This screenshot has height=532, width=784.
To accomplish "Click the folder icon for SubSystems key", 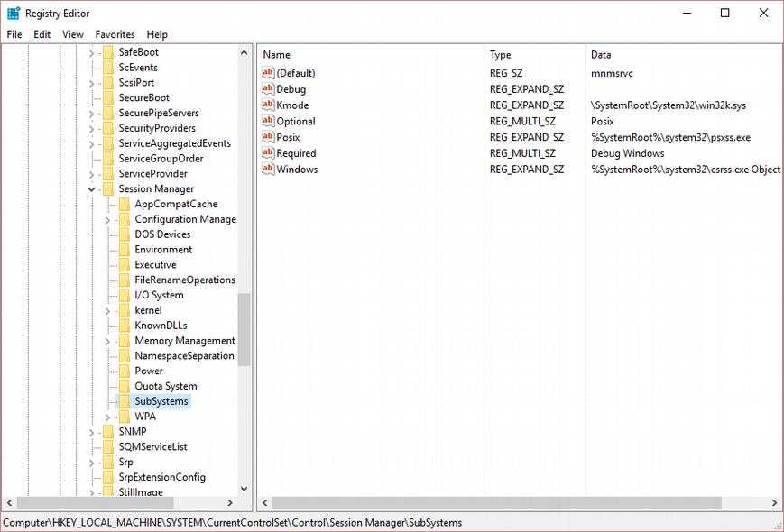I will 125,401.
